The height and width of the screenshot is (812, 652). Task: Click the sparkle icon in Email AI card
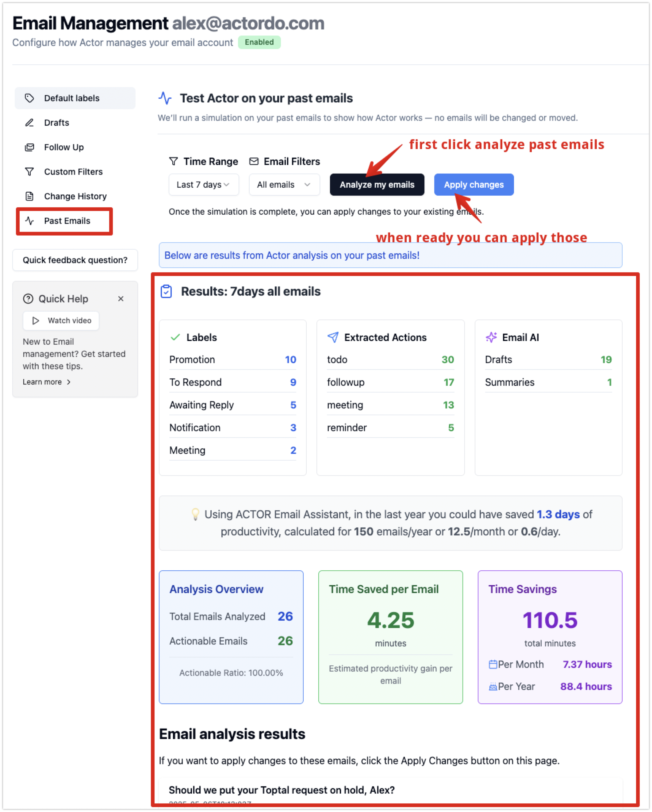click(491, 337)
